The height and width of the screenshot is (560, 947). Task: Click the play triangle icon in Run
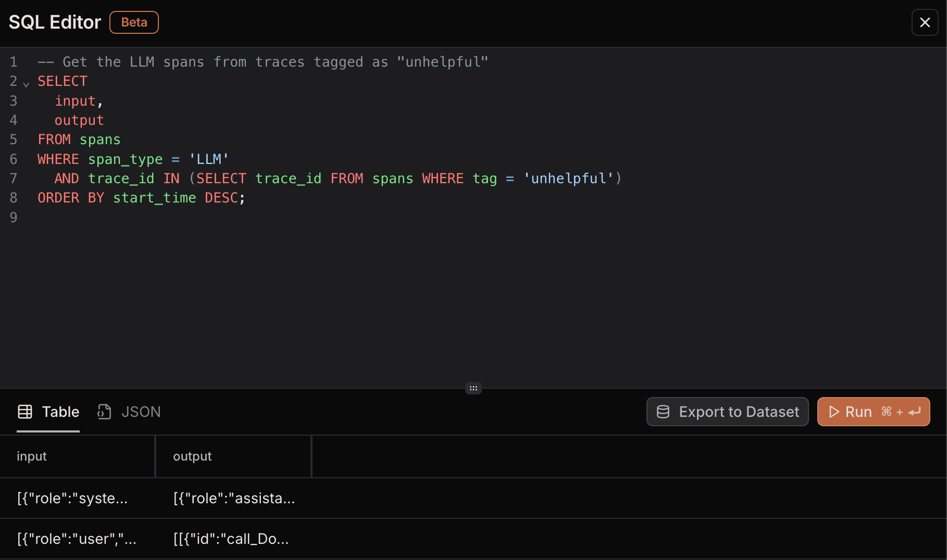(x=834, y=412)
